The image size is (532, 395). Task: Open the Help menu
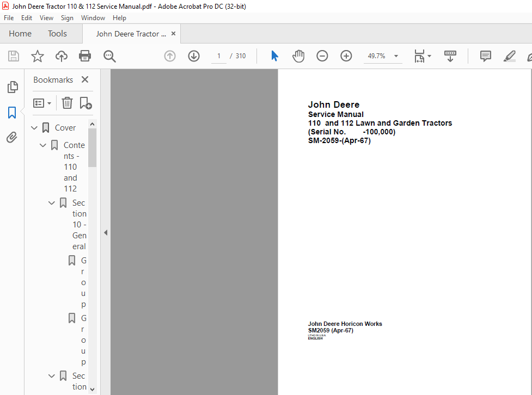click(x=119, y=18)
